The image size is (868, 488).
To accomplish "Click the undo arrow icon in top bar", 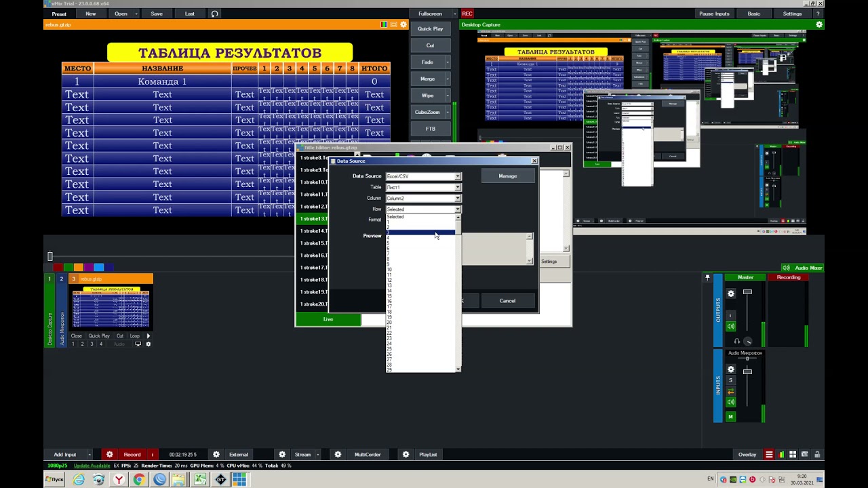I will pyautogui.click(x=214, y=14).
